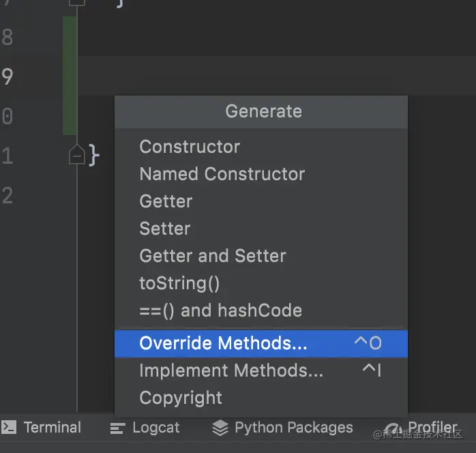The height and width of the screenshot is (453, 476).
Task: Click the Terminal prompt icon
Action: click(8, 427)
